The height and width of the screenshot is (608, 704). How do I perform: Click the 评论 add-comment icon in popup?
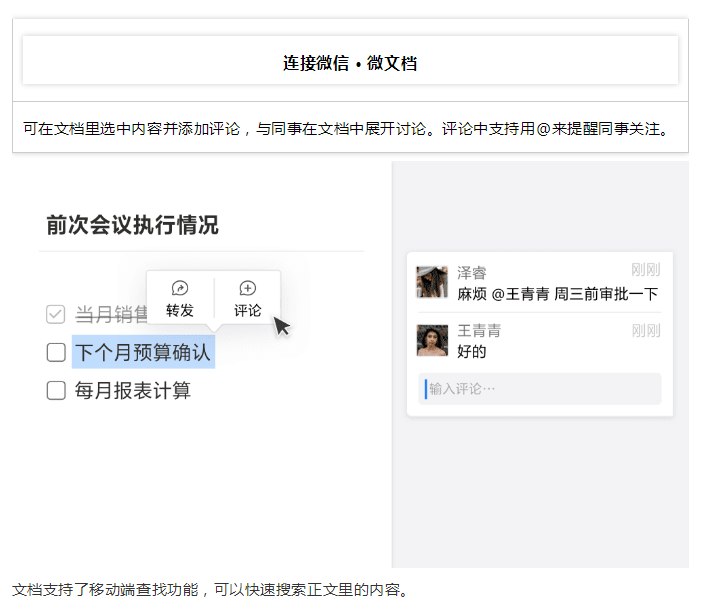[247, 288]
